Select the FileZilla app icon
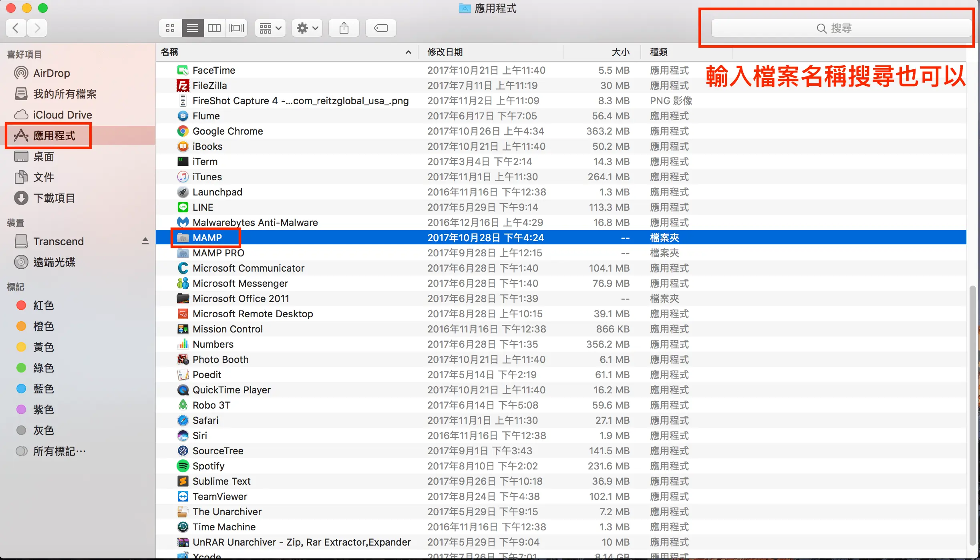Image resolution: width=980 pixels, height=560 pixels. tap(183, 85)
